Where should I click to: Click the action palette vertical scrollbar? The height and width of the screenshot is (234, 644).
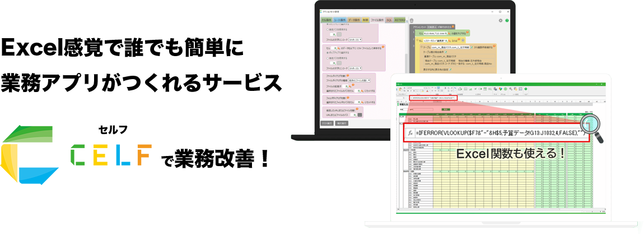406,62
